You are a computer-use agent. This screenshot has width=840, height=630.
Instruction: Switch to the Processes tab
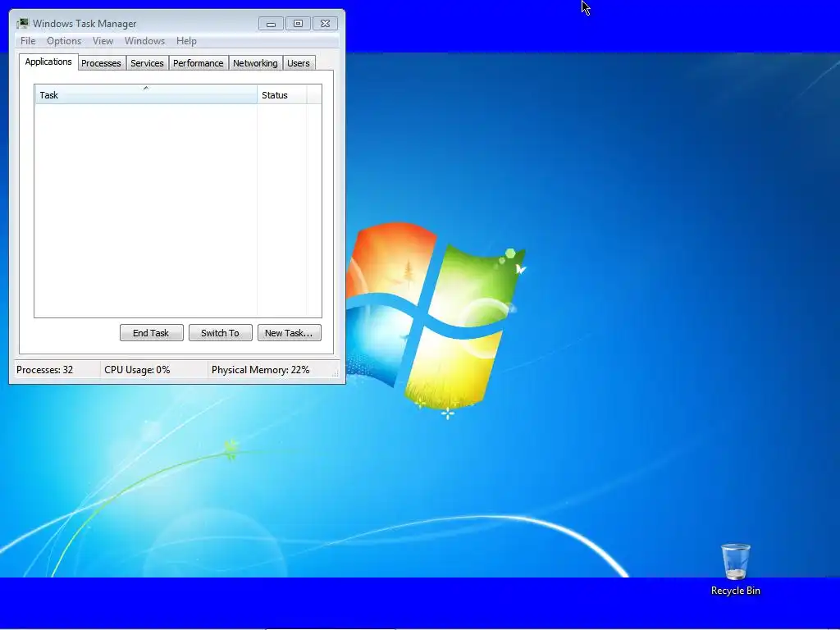101,63
